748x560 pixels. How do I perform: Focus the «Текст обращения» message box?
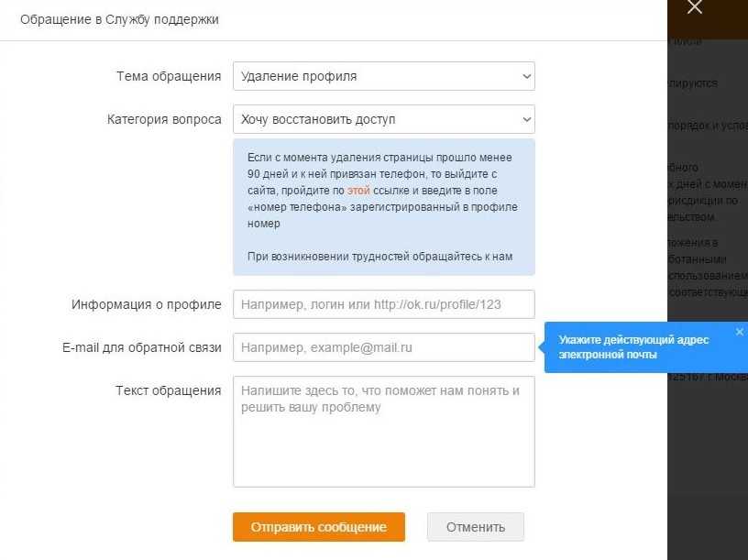coord(384,431)
